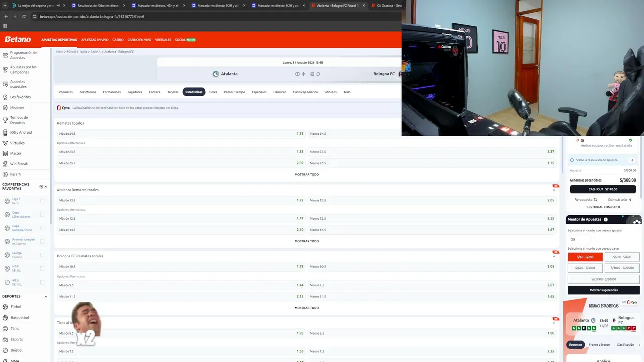Tick the Copa Sudamericana favorite checkbox
This screenshot has width=644, height=362.
coord(42,228)
